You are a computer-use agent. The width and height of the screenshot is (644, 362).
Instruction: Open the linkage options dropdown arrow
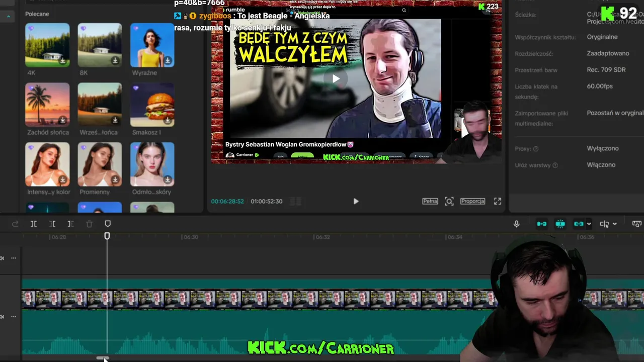coord(589,224)
